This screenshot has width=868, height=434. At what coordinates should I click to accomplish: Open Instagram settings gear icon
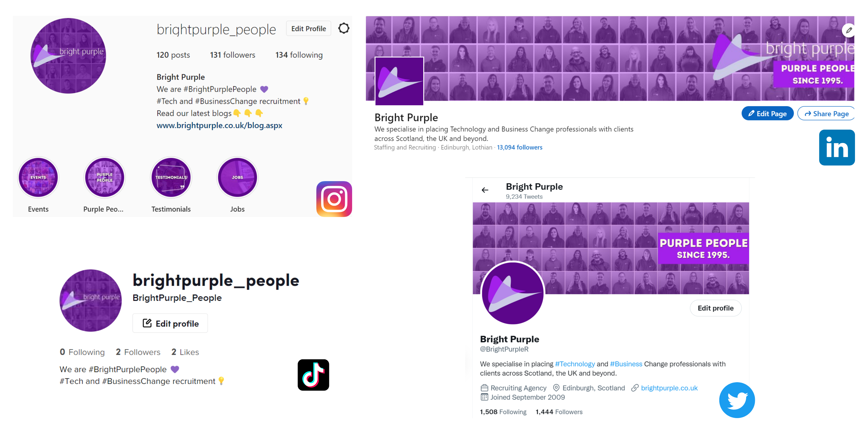(343, 28)
